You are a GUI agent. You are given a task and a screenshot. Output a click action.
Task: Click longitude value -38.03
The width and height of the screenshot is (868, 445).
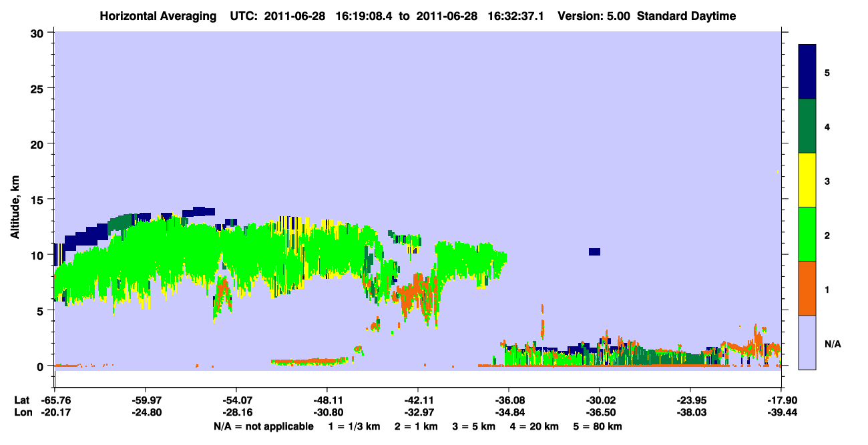pyautogui.click(x=690, y=413)
